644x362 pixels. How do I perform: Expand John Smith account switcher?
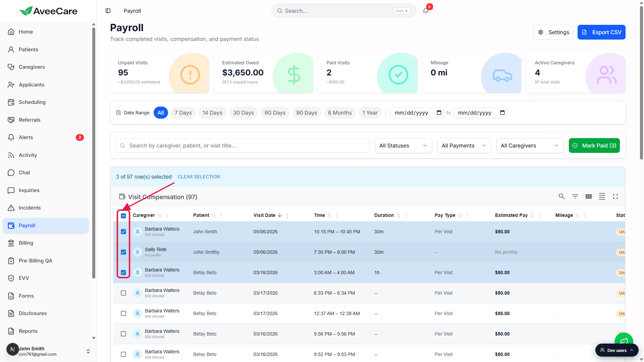point(88,351)
